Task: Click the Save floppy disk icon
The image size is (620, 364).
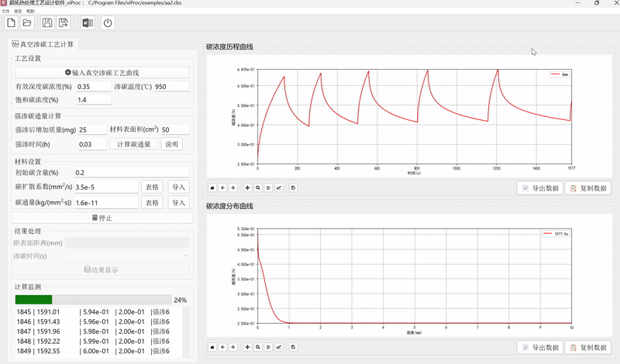Action: [x=48, y=23]
